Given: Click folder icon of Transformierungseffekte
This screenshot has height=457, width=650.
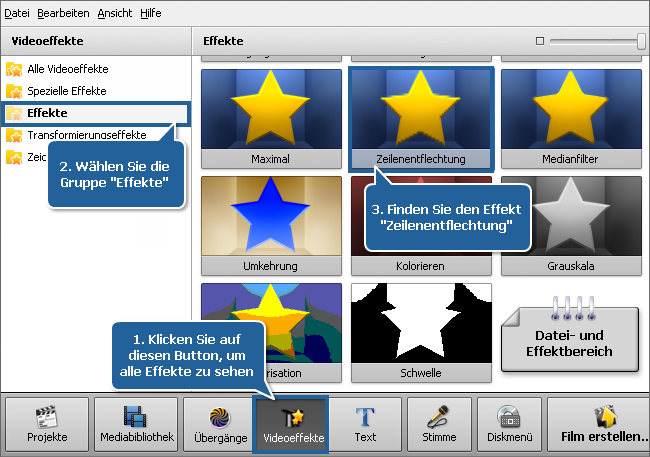Looking at the screenshot, I should click(x=14, y=135).
